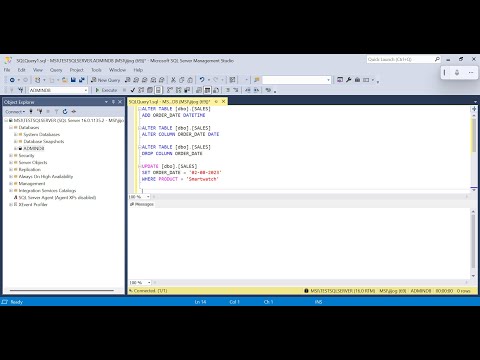Image resolution: width=480 pixels, height=360 pixels.
Task: Open the find combo box dropdown in toolbar
Action: [x=328, y=80]
